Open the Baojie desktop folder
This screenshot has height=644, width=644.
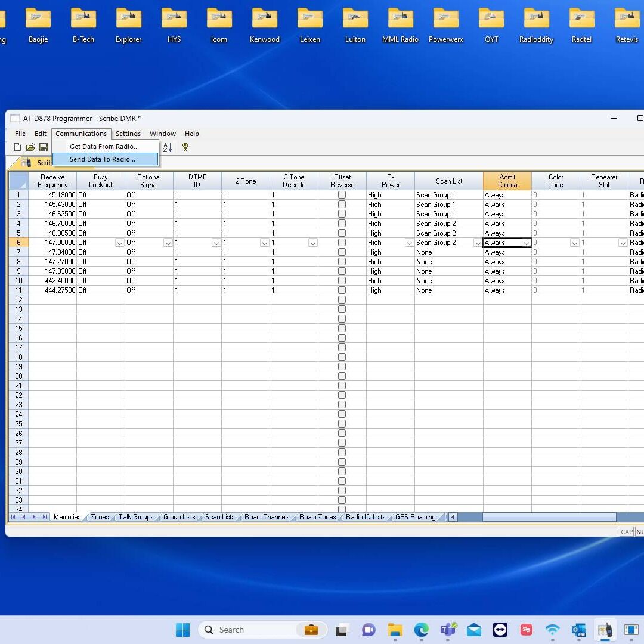click(x=38, y=26)
